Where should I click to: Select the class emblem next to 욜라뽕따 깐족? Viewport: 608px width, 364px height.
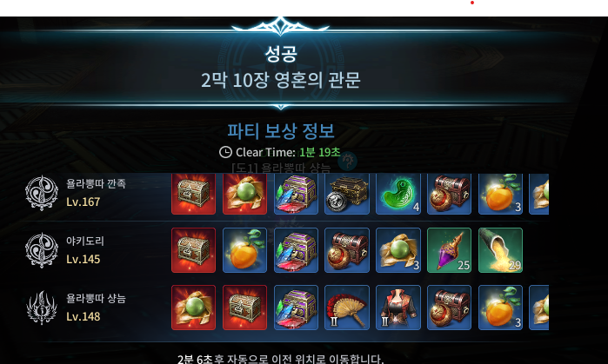point(42,193)
